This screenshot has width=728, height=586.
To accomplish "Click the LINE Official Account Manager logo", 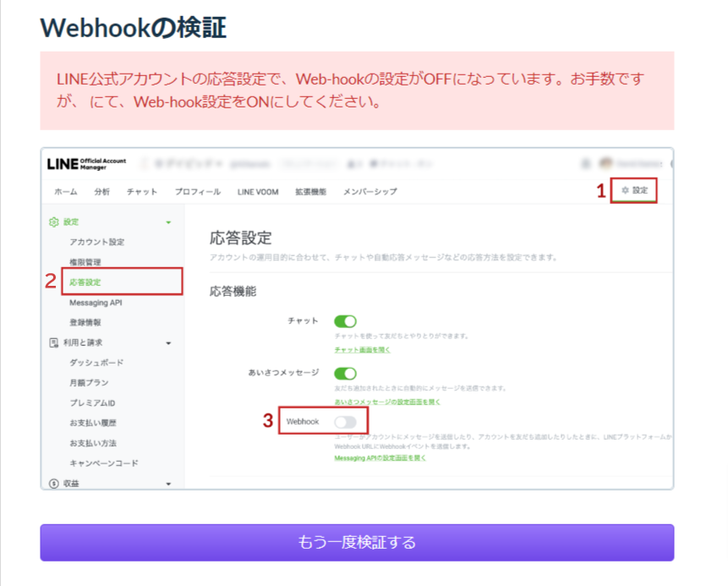I will pos(87,164).
